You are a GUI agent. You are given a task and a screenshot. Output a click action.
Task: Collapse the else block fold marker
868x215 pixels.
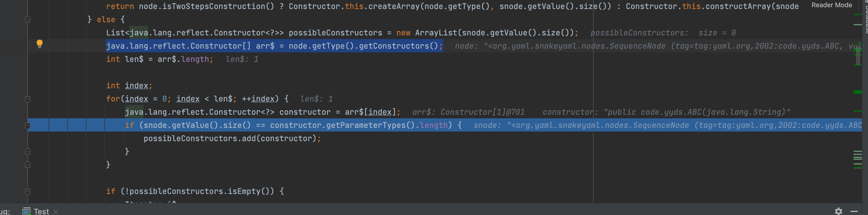[x=28, y=20]
